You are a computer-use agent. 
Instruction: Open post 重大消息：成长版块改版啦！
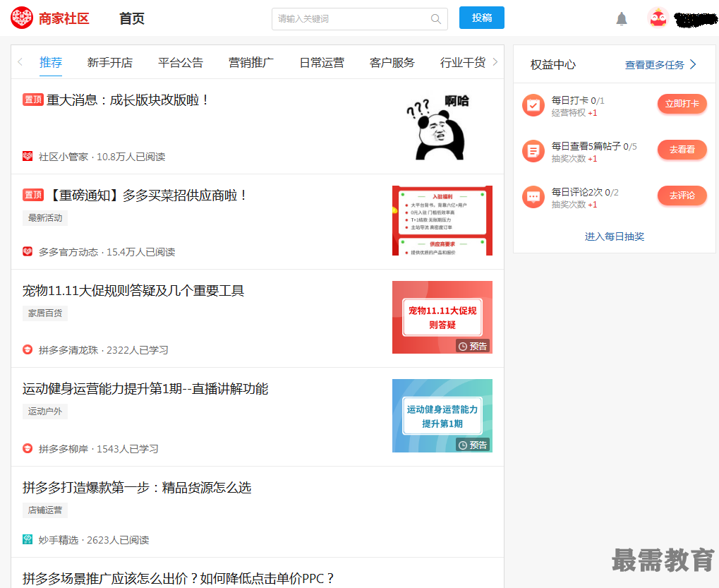(128, 100)
